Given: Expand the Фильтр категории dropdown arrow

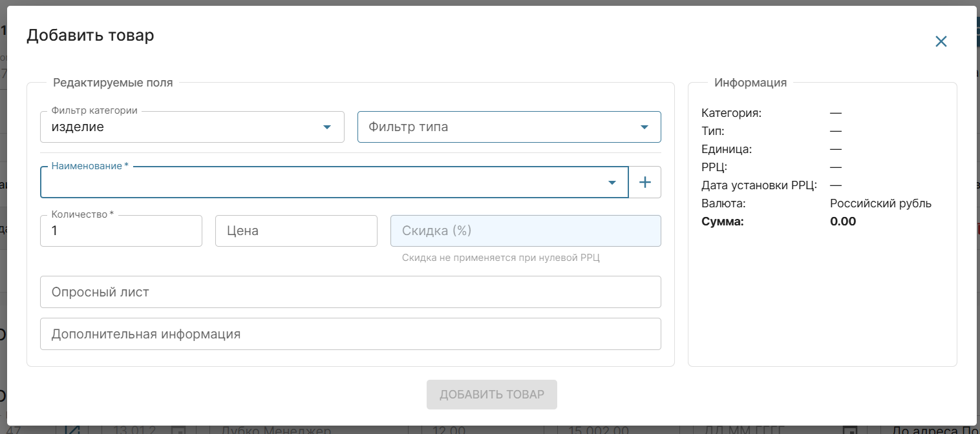Looking at the screenshot, I should pyautogui.click(x=327, y=127).
